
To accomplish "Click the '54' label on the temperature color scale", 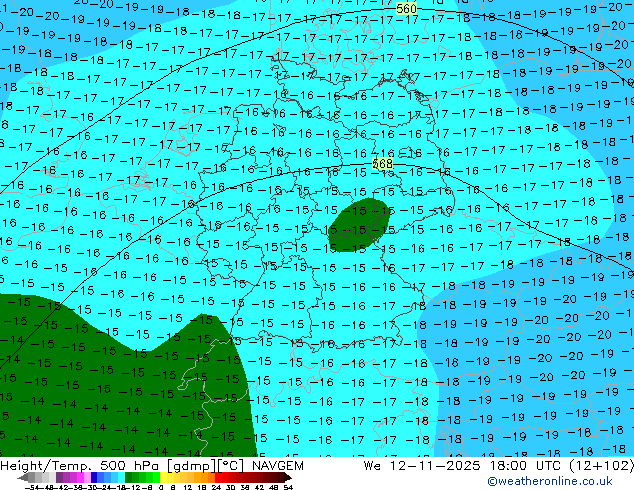I will coord(287,487).
